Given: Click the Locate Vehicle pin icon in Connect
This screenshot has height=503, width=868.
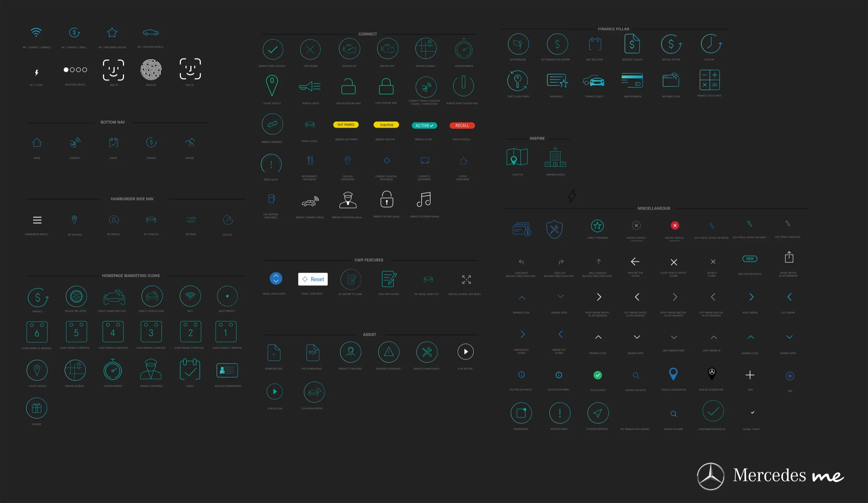Looking at the screenshot, I should 272,85.
